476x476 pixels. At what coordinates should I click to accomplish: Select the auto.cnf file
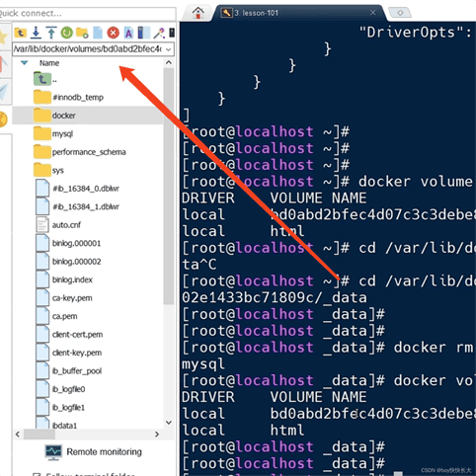(58, 225)
